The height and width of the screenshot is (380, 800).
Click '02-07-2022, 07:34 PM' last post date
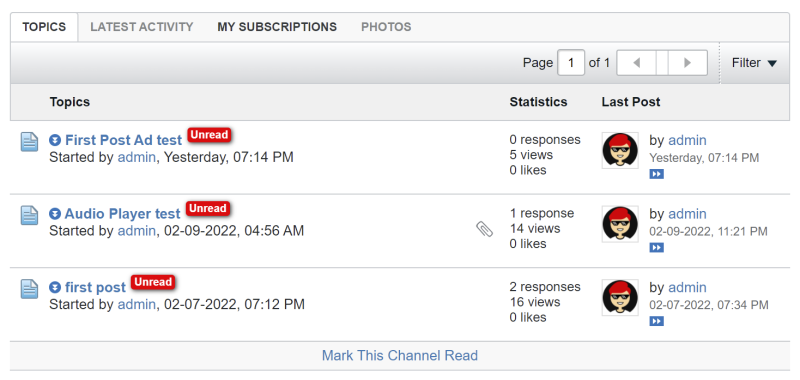coord(709,305)
